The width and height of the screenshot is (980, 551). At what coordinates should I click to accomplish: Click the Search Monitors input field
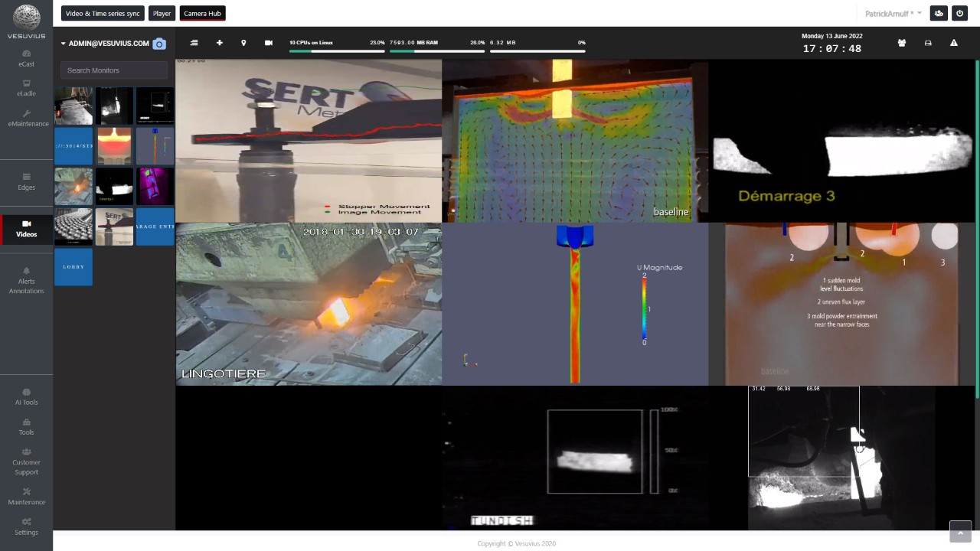pyautogui.click(x=114, y=70)
